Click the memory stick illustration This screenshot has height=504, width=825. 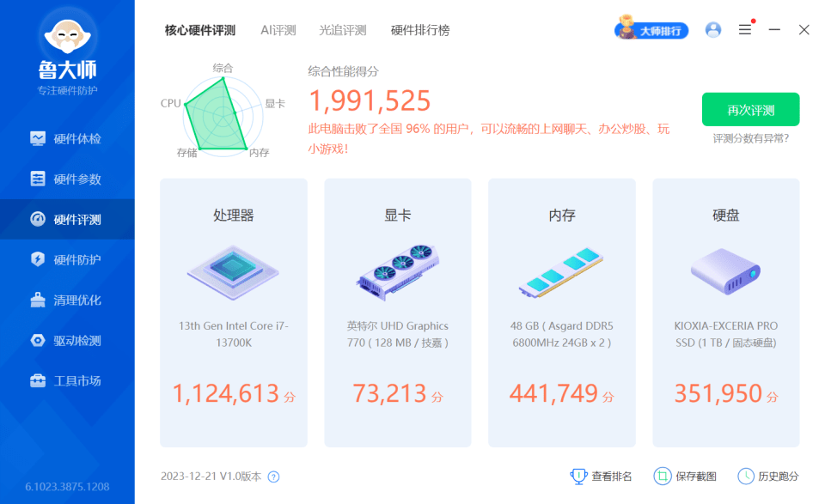coord(561,272)
